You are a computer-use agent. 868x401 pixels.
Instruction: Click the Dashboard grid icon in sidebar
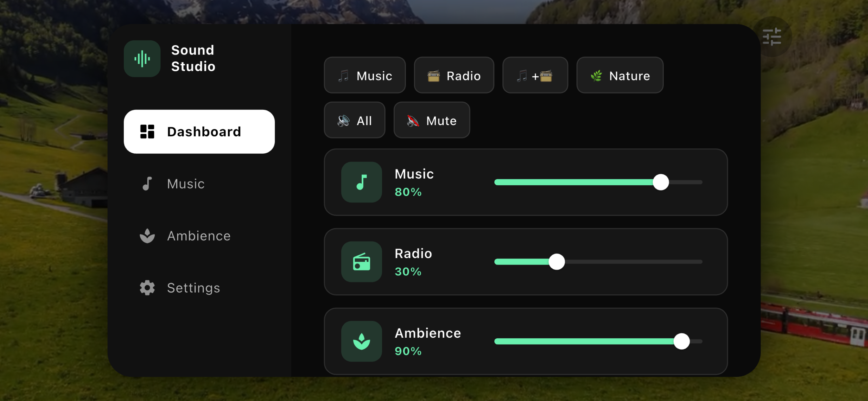coord(147,132)
